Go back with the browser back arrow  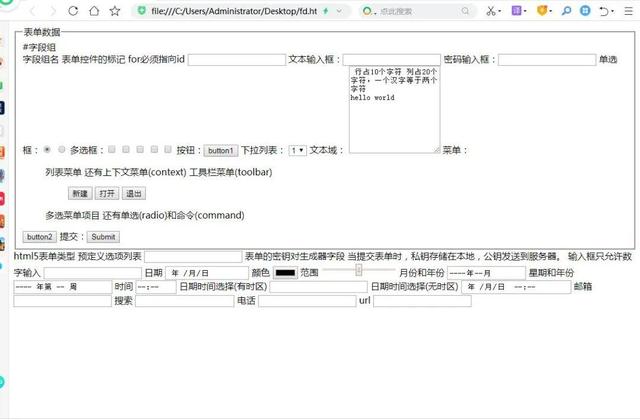pyautogui.click(x=33, y=11)
